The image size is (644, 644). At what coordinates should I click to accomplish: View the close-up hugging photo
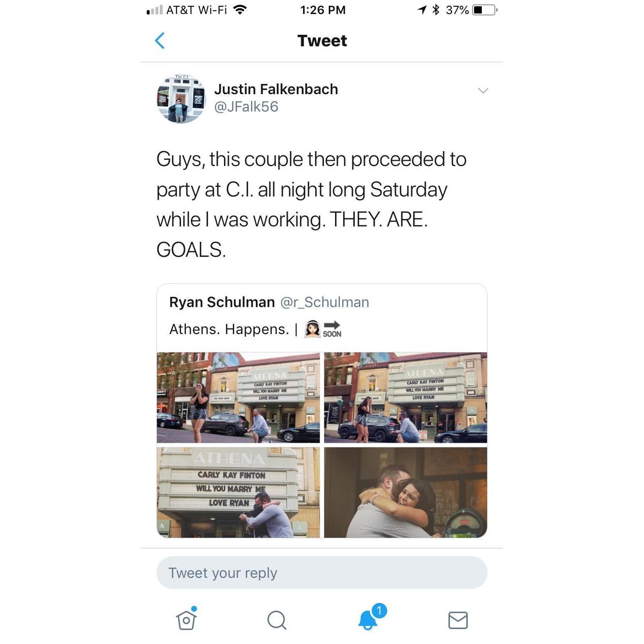click(406, 492)
